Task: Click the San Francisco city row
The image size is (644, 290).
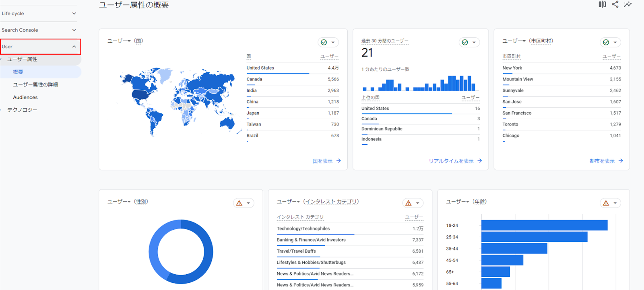Action: 561,113
